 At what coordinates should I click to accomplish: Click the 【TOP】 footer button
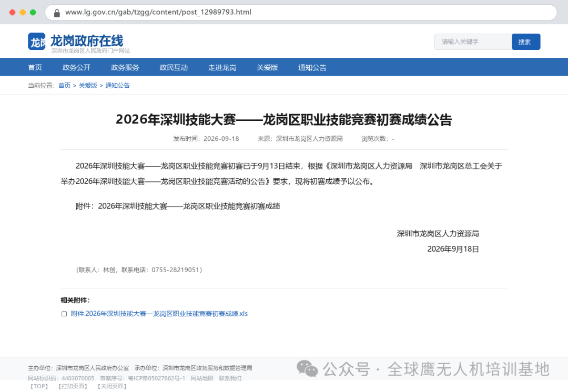pyautogui.click(x=39, y=386)
